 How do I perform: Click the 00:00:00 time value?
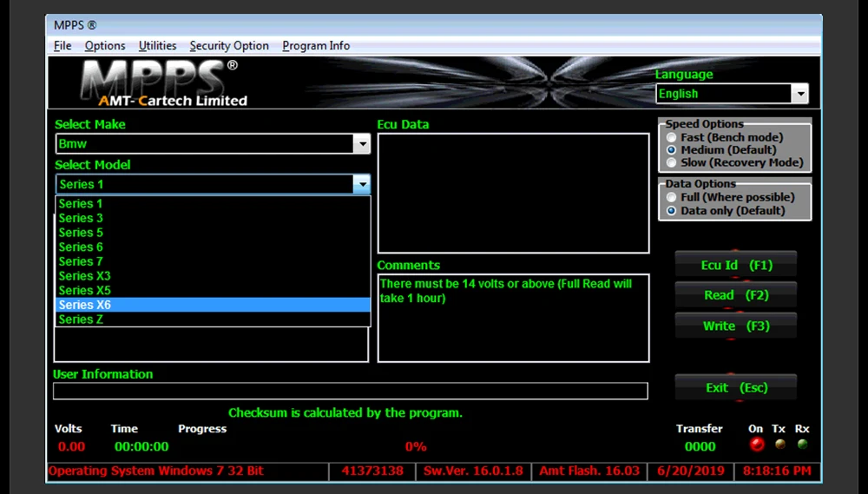(x=141, y=446)
